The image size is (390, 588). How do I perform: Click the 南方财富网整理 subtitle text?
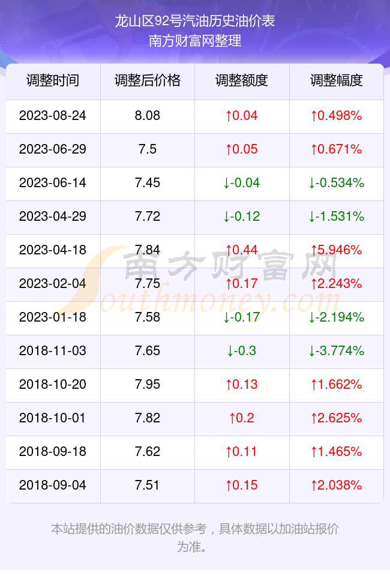click(195, 41)
